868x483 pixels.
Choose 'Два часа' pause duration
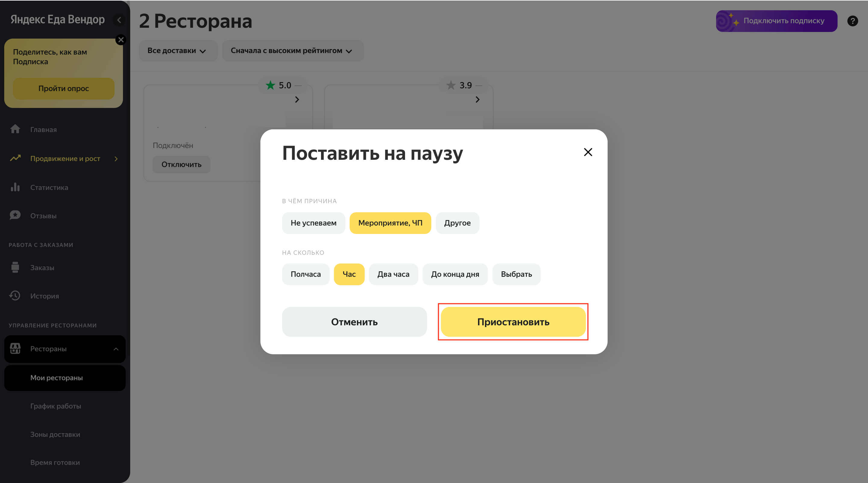(393, 274)
